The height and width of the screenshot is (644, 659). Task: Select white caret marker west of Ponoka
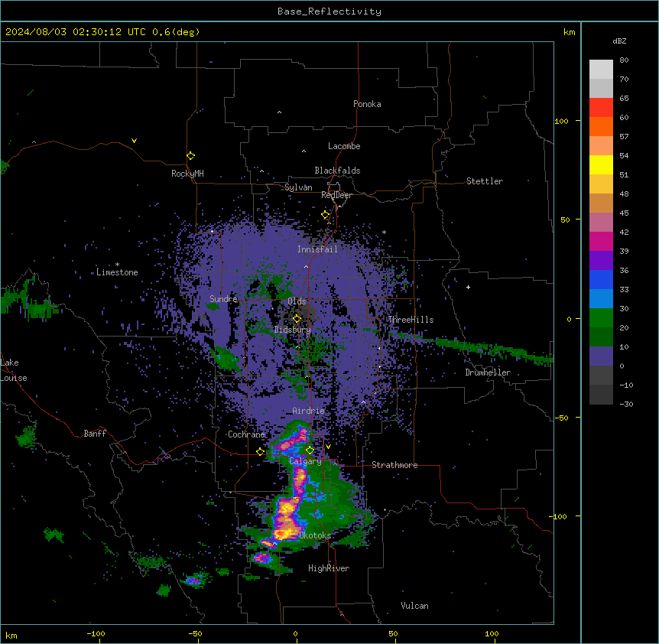coord(280,112)
